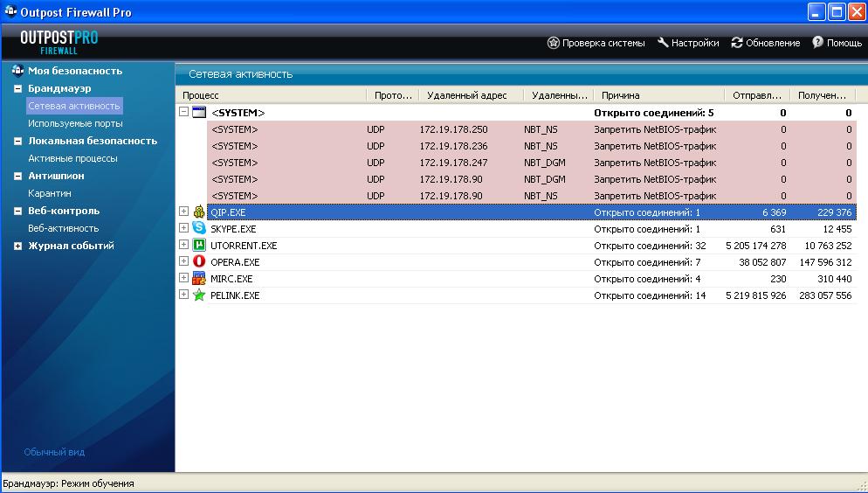
Task: Sort by Прото... column header
Action: (393, 95)
